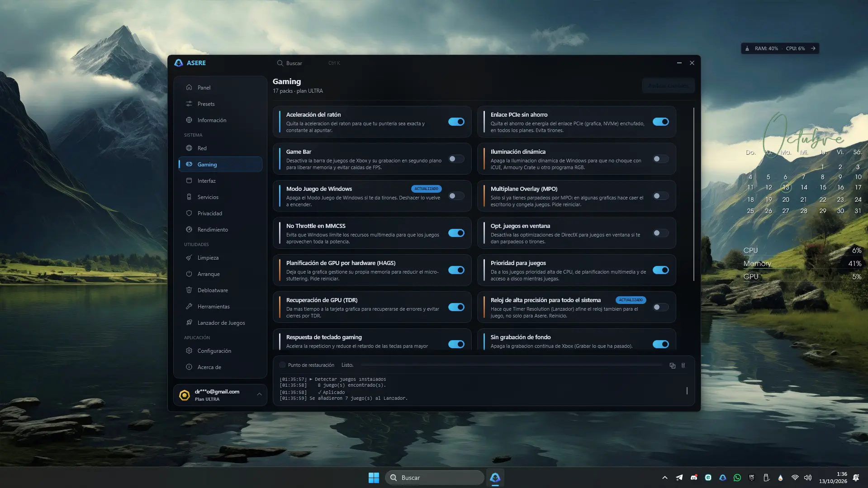
Task: Show hidden tray icons on the taskbar
Action: [664, 478]
